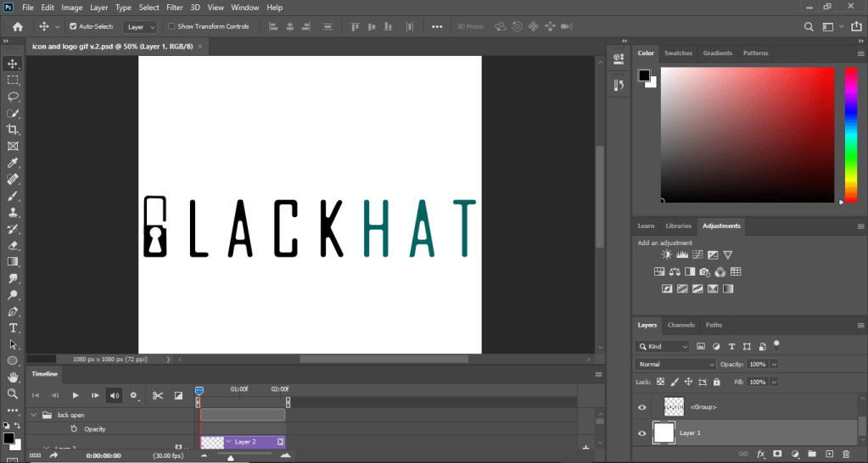
Task: Select the Lasso tool
Action: click(13, 97)
